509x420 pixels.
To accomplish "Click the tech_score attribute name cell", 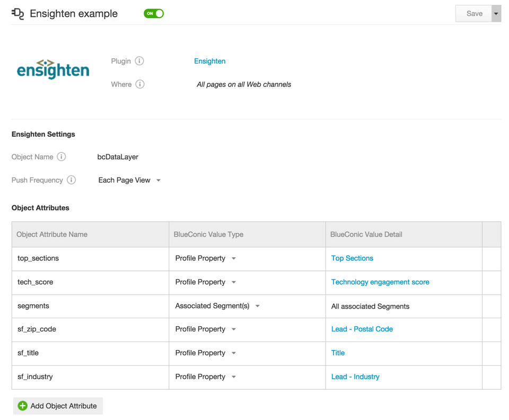I will (36, 282).
